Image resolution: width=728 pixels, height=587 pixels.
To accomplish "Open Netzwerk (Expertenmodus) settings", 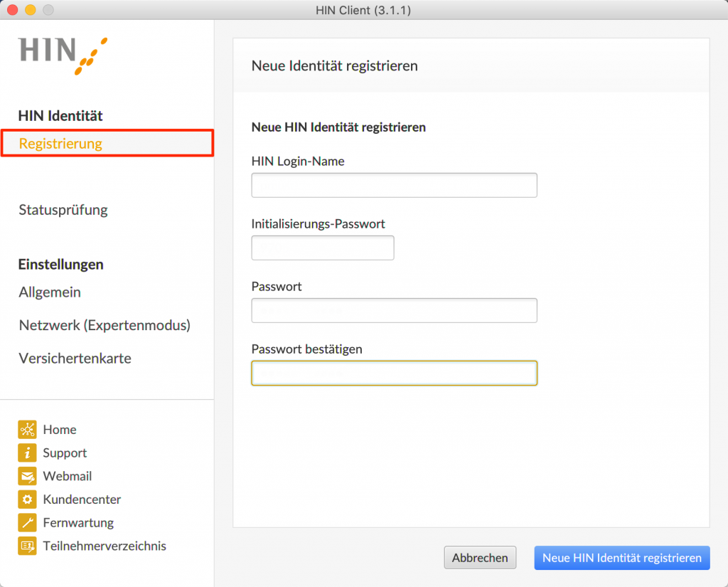I will coord(105,325).
